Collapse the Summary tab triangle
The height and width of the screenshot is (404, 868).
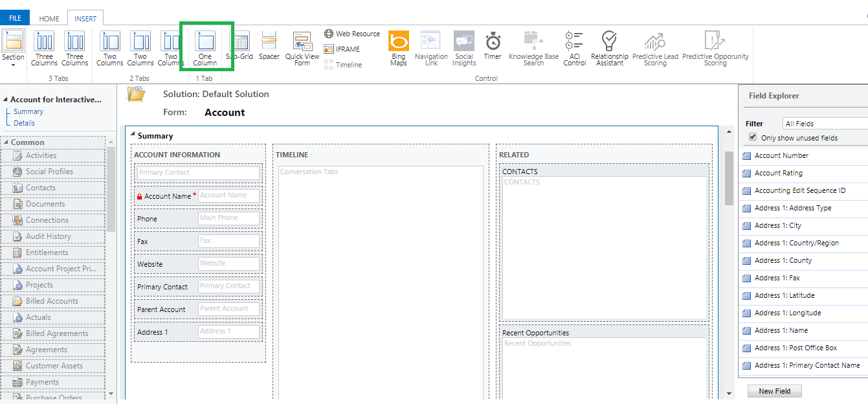click(133, 135)
